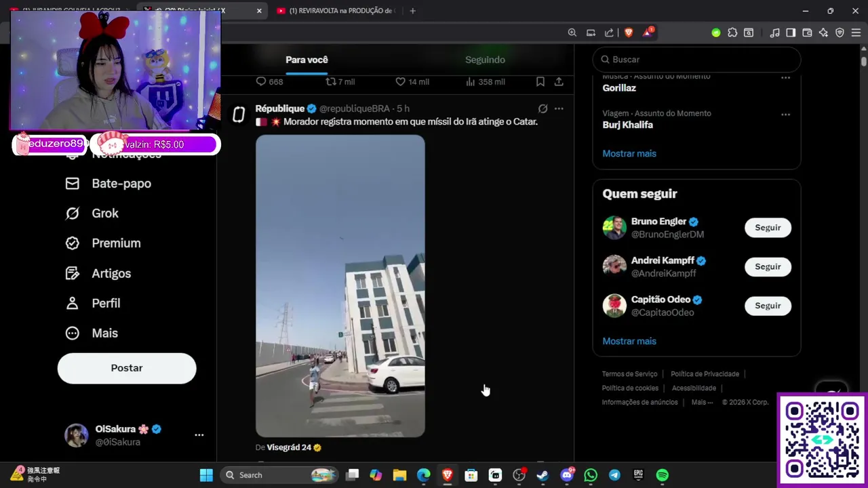Open Brave Rewards triangle icon
This screenshot has height=488, width=868.
pos(648,33)
